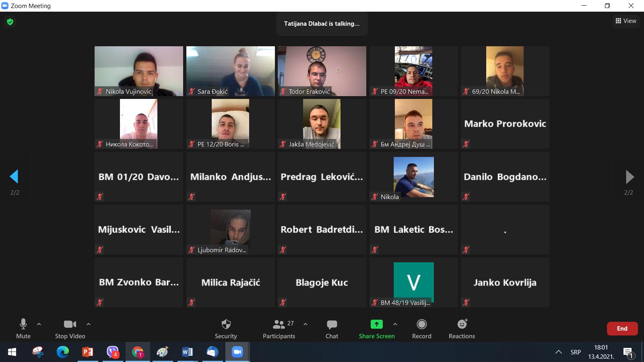The width and height of the screenshot is (644, 362).
Task: Expand audio options arrow beside Mute
Action: (39, 324)
